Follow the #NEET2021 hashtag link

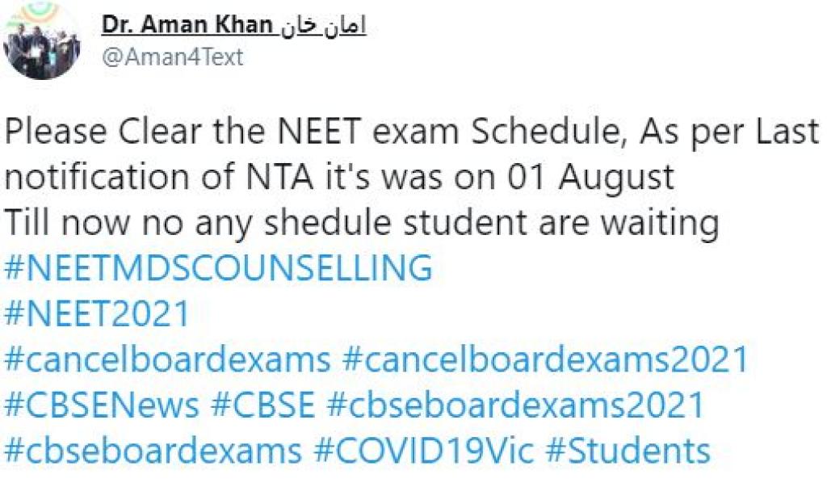tap(97, 313)
